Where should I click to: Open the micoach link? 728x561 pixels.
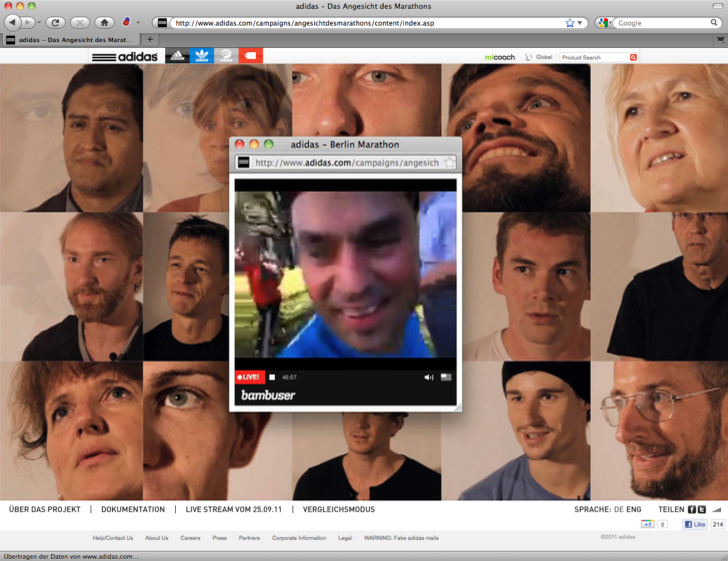(500, 57)
